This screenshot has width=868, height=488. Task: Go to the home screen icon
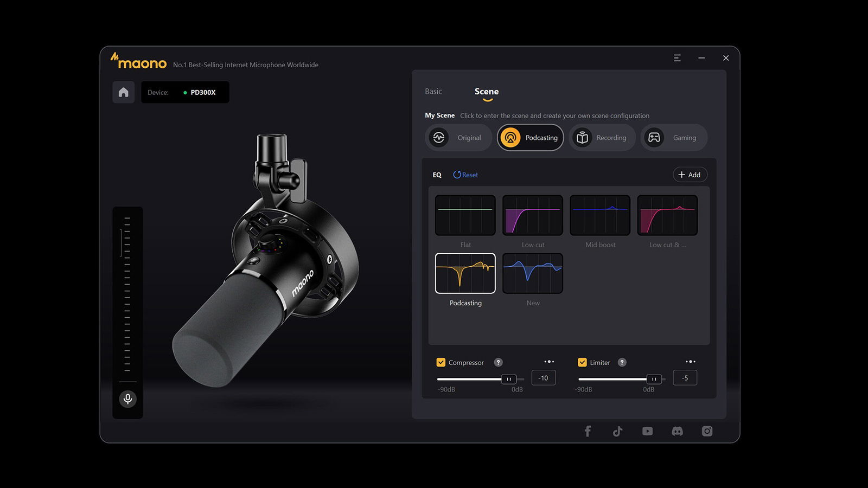[x=123, y=92]
